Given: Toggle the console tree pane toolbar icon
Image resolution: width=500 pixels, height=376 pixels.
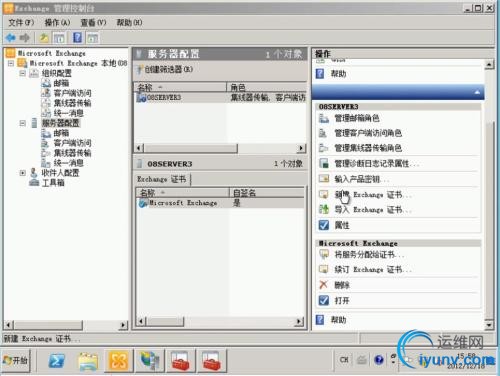Looking at the screenshot, I should point(59,38).
